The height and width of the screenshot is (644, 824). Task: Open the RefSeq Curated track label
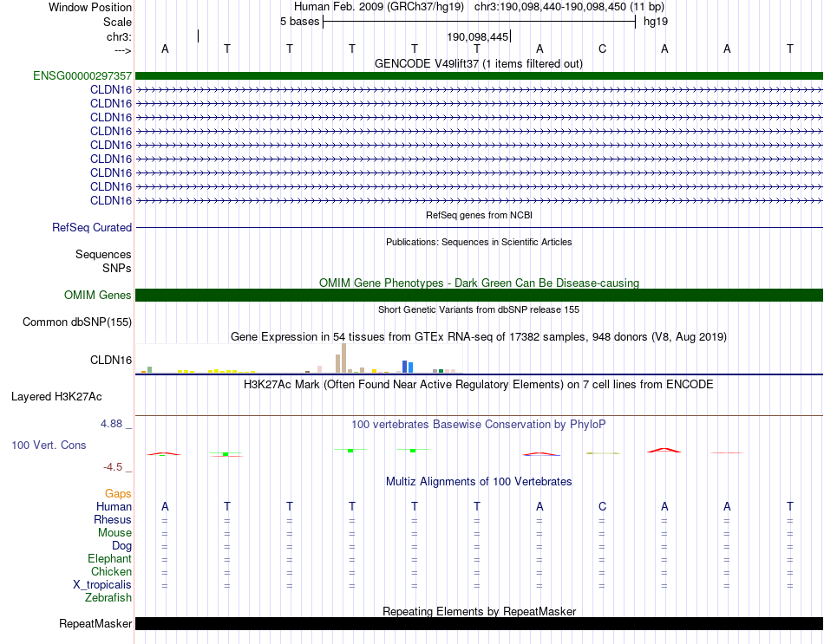(x=92, y=227)
